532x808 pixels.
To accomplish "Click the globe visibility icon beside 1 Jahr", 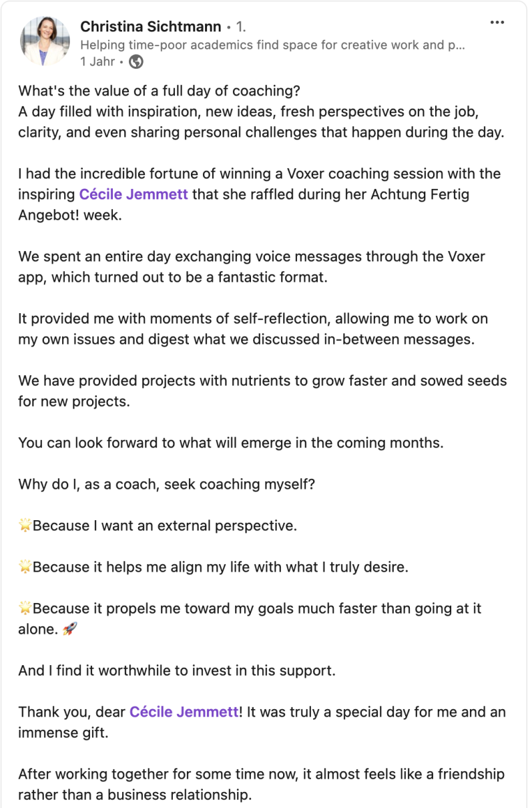I will click(x=136, y=62).
